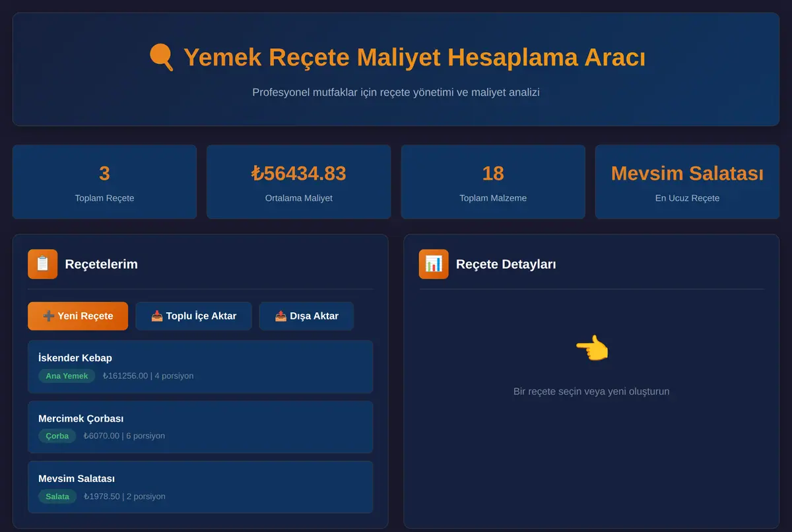The height and width of the screenshot is (532, 792).
Task: Select the Mercimek Çorbası recipe
Action: [200, 427]
